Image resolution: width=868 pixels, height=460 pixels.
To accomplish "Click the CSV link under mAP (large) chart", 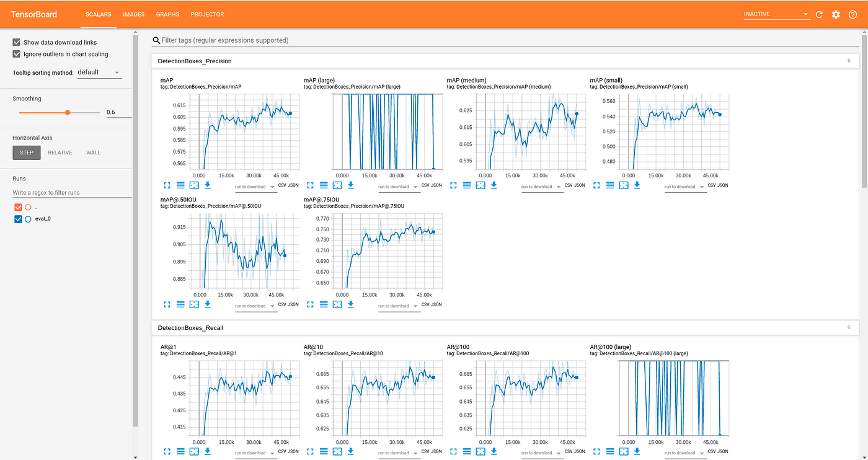I will click(426, 185).
